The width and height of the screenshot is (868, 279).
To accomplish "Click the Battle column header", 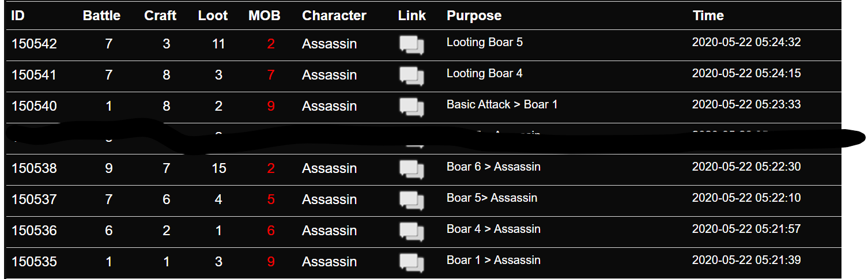I will [x=102, y=16].
